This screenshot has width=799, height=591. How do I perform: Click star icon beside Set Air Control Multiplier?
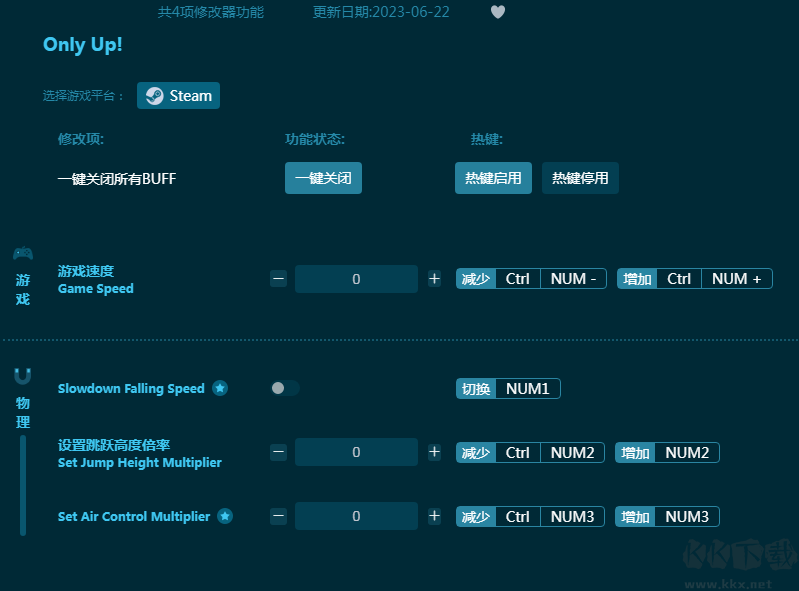225,516
